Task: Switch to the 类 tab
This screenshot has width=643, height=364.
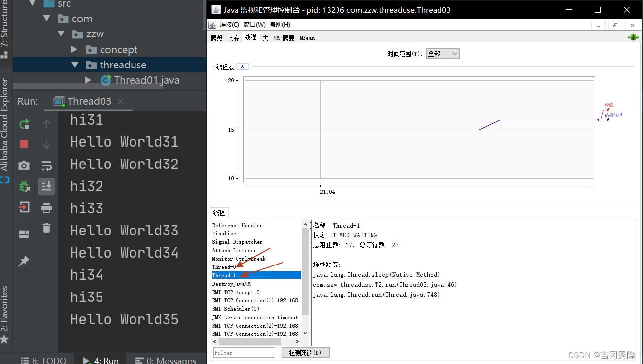Action: pos(265,38)
